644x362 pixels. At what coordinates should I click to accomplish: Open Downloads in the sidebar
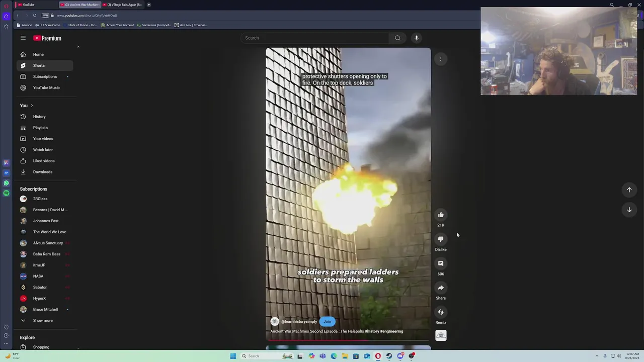coord(45,172)
